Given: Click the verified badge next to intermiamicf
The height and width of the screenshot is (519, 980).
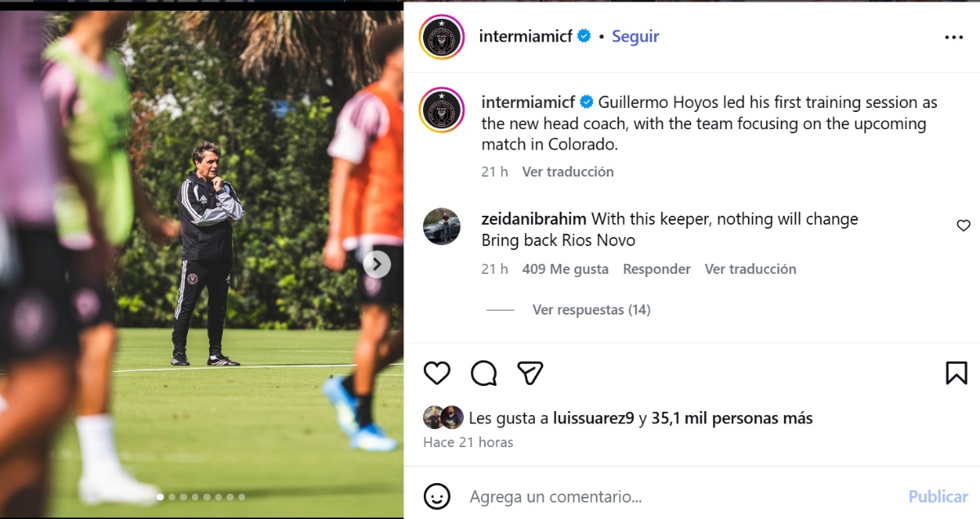Looking at the screenshot, I should 583,35.
